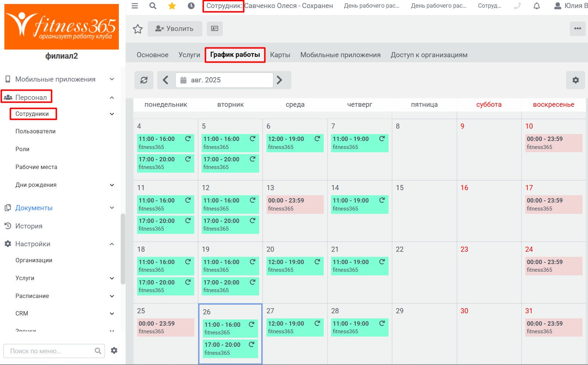Expand the Дни рождения submenu
Screen dimensions: 588x365
tap(112, 185)
